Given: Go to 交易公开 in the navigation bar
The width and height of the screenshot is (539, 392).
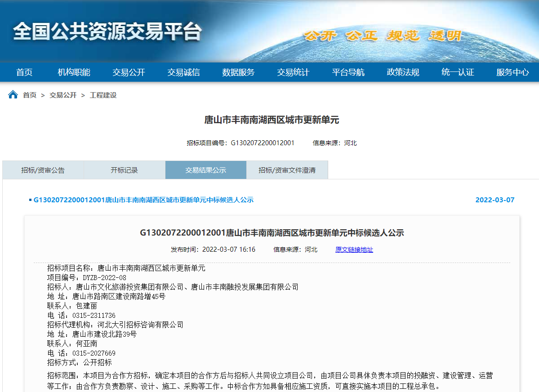Looking at the screenshot, I should [129, 72].
